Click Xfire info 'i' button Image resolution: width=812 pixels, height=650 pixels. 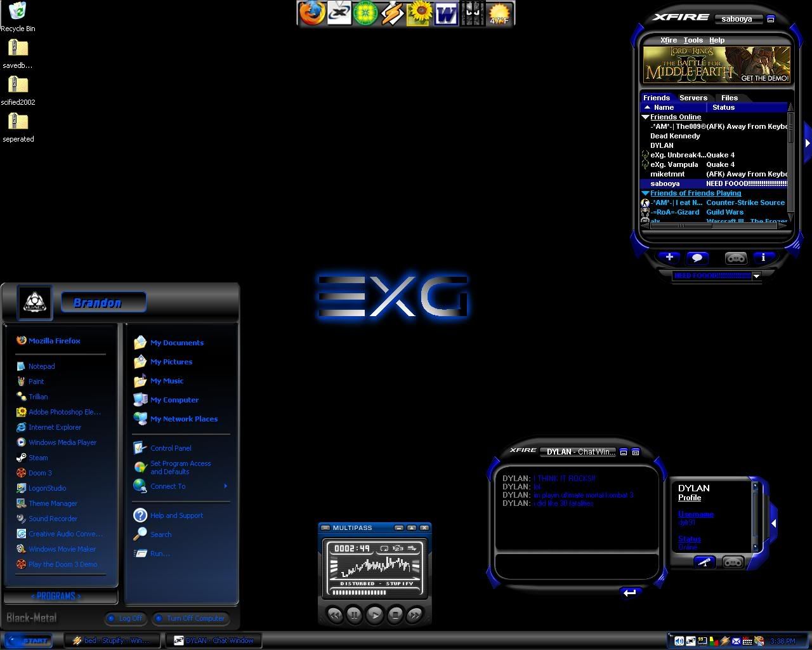(x=763, y=257)
